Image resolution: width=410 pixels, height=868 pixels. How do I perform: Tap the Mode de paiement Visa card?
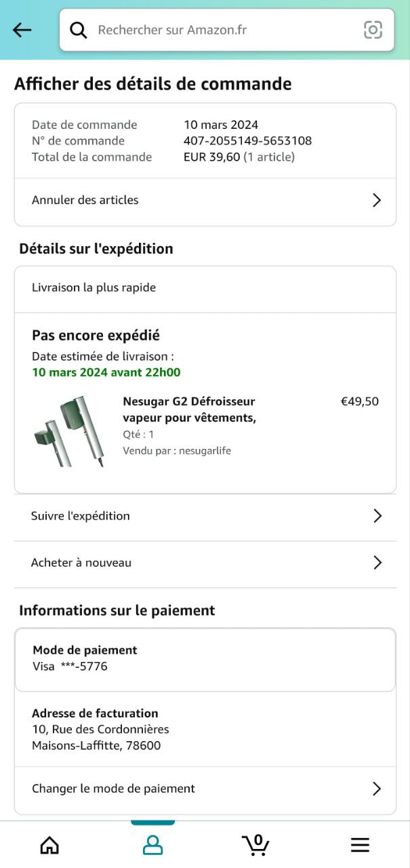click(205, 658)
